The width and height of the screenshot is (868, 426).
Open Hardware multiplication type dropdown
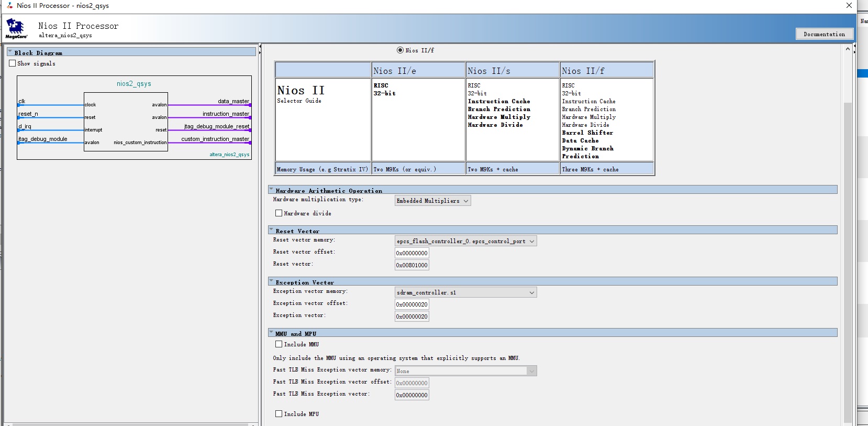[432, 201]
